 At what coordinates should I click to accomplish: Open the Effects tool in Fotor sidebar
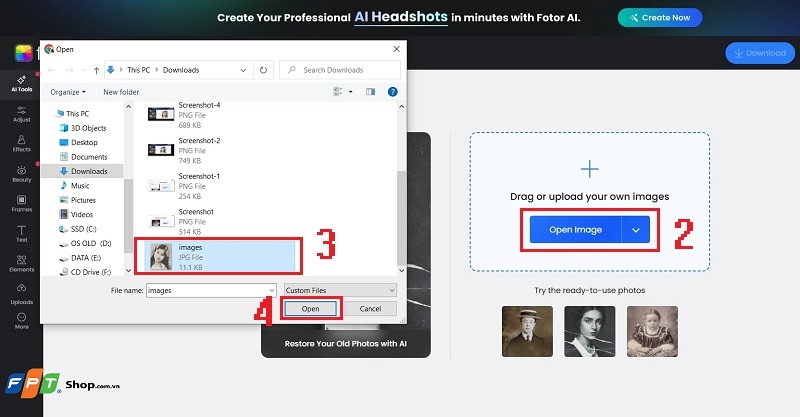(21, 144)
